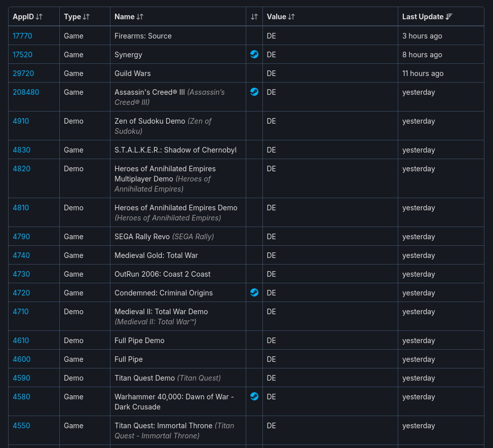
Task: Click '3 hours ago' update time
Action: point(422,36)
